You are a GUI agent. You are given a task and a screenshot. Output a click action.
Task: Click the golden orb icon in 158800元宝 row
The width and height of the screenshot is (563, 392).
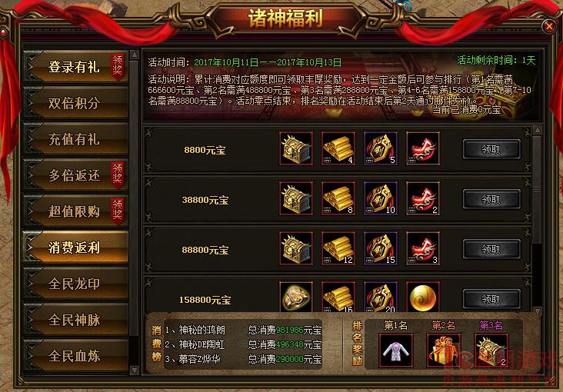pyautogui.click(x=423, y=297)
